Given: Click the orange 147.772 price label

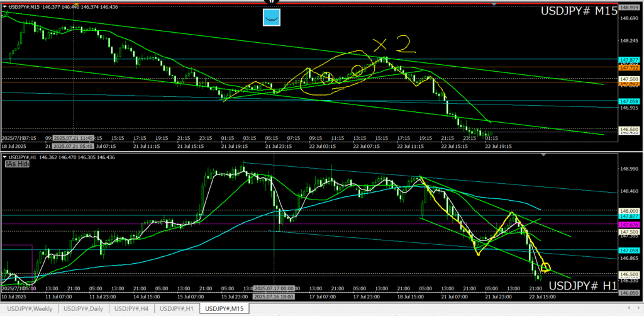Looking at the screenshot, I should click(630, 67).
